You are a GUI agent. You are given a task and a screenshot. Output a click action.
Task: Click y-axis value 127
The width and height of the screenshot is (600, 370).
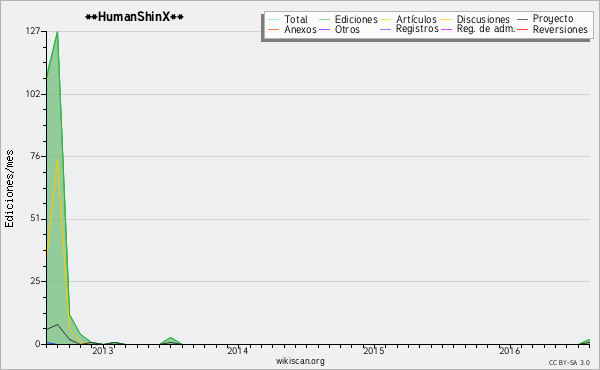coord(33,31)
